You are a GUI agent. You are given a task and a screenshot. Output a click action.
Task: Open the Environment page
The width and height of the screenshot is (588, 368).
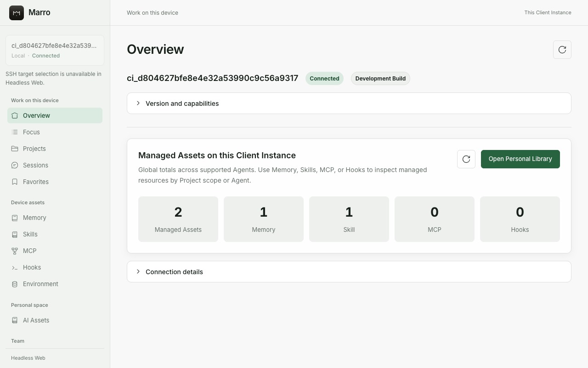point(55,284)
